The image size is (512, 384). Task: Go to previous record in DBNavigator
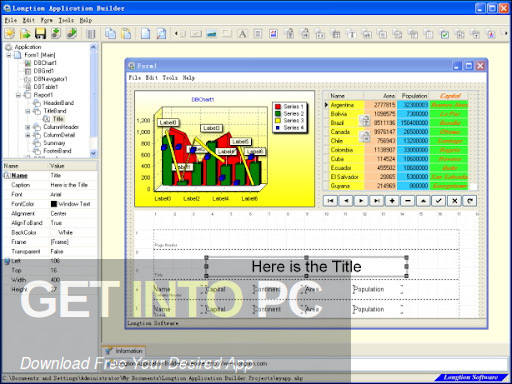pos(346,201)
